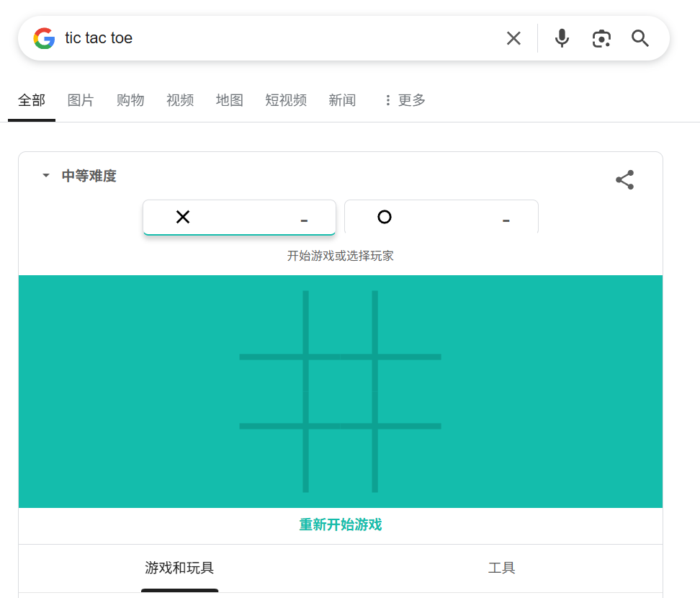The image size is (700, 598).
Task: Start voice search with microphone
Action: (562, 38)
